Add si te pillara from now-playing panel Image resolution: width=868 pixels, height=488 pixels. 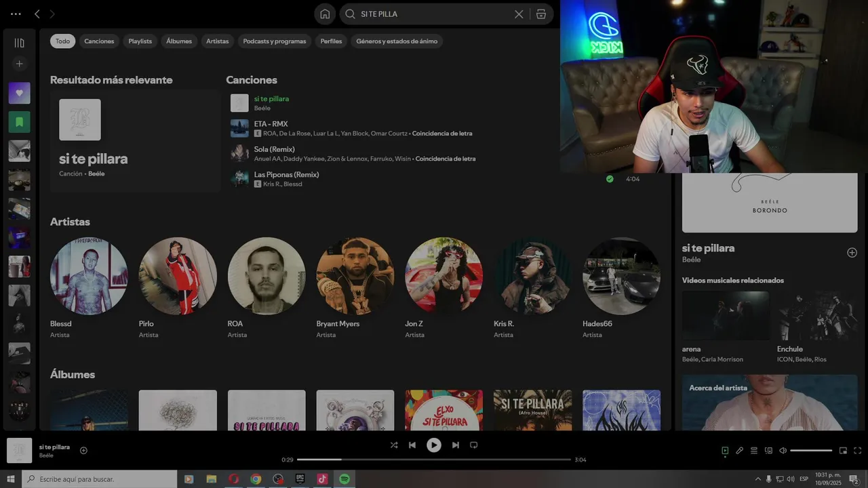pos(852,252)
